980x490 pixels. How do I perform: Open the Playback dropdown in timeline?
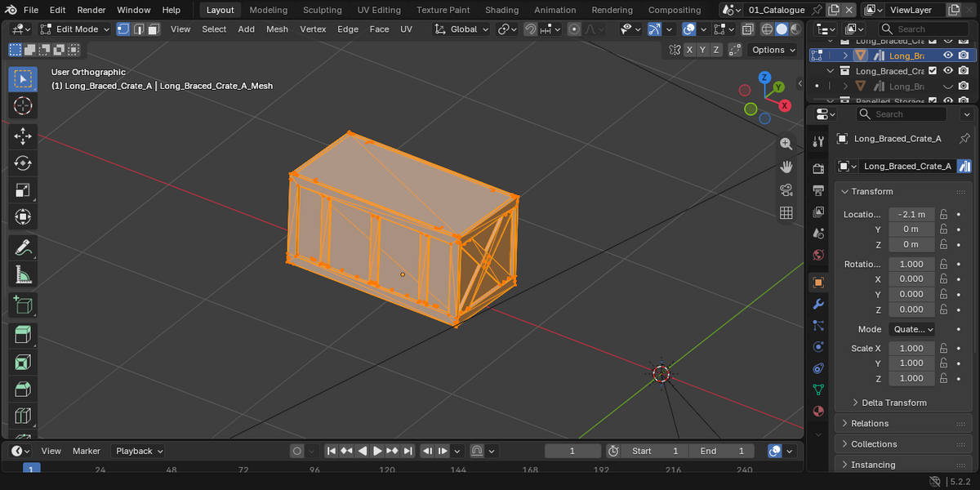click(138, 451)
